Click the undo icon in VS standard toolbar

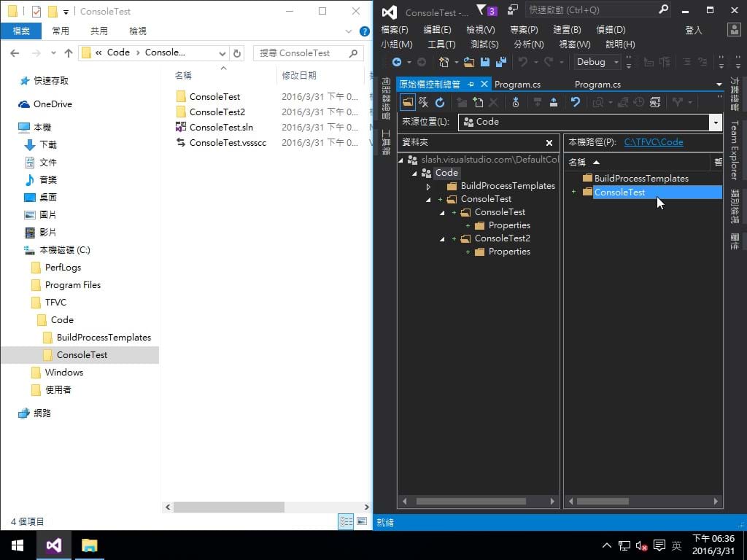tap(523, 62)
